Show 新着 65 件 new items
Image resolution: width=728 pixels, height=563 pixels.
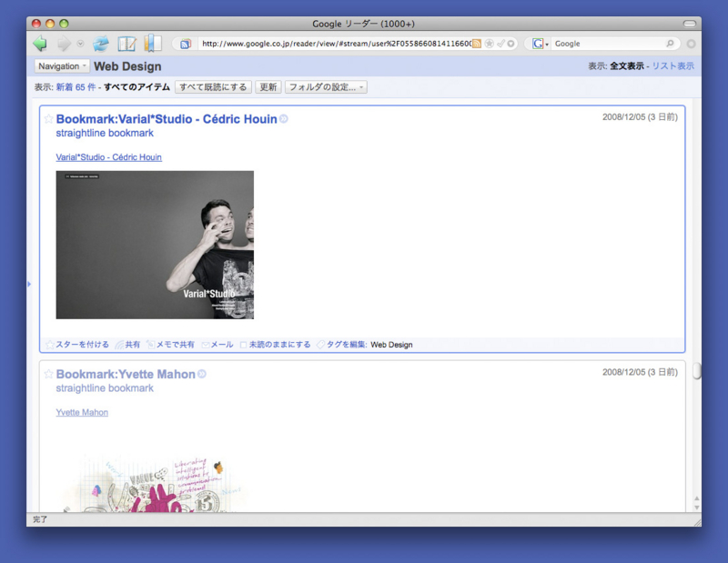(76, 86)
